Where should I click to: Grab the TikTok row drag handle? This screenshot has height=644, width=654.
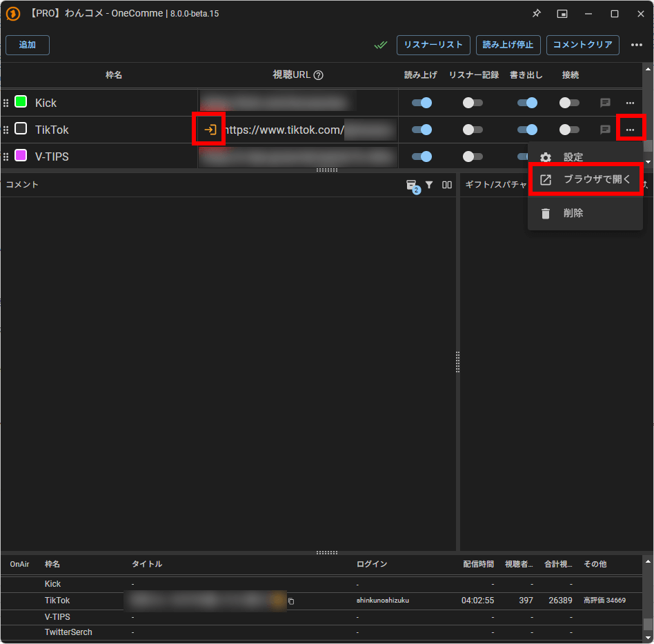(6, 130)
